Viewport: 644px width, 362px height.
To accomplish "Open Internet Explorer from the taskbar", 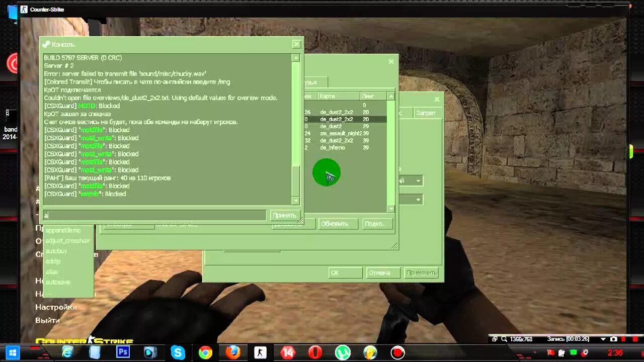I will click(67, 352).
